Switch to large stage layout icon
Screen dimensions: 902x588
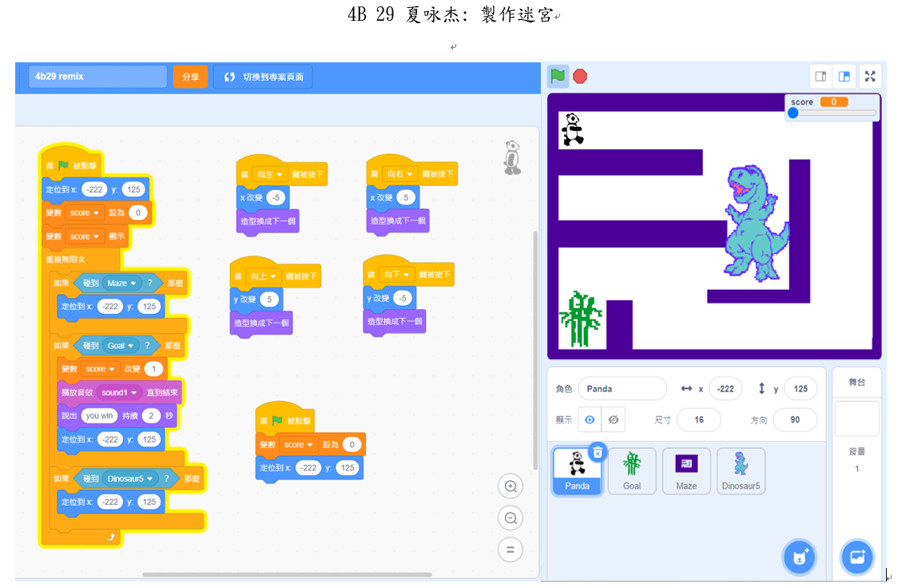coord(844,77)
